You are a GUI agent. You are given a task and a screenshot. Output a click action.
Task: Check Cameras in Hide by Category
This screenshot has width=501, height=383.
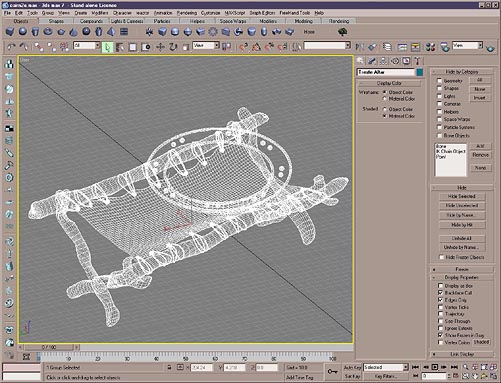[439, 104]
